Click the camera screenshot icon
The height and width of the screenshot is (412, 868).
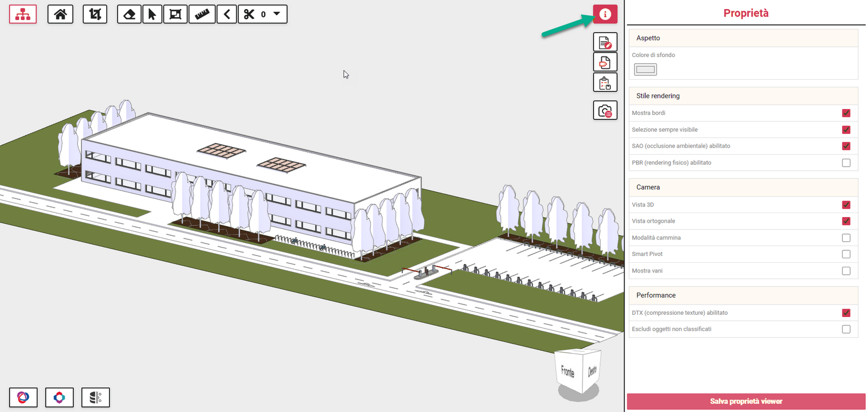(605, 110)
